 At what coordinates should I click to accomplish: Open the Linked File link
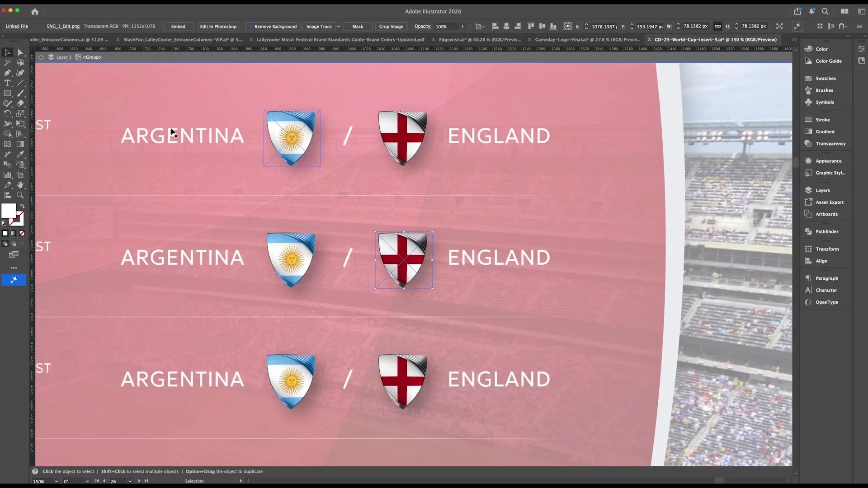(x=17, y=26)
